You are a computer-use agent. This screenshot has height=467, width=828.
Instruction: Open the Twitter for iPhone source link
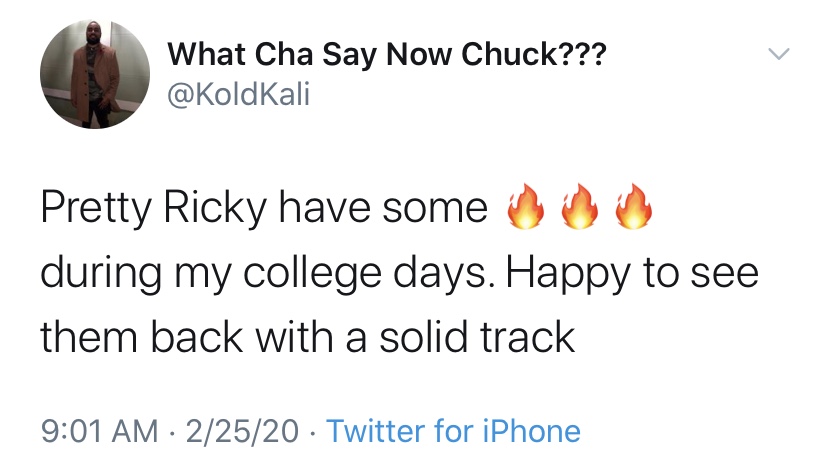453,431
